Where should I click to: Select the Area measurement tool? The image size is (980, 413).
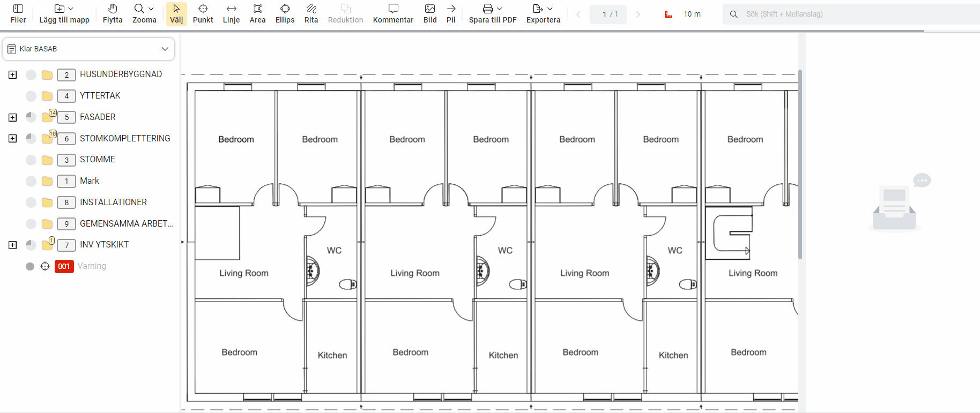click(258, 14)
